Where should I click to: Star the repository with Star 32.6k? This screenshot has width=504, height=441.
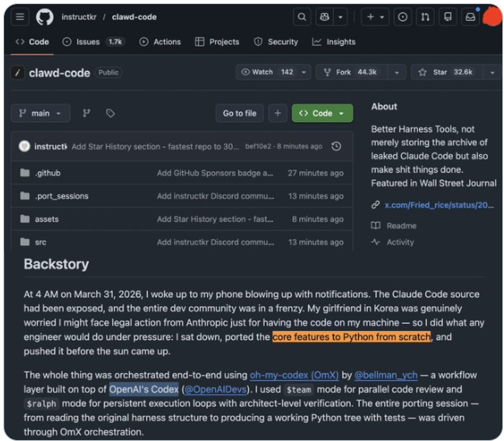447,72
